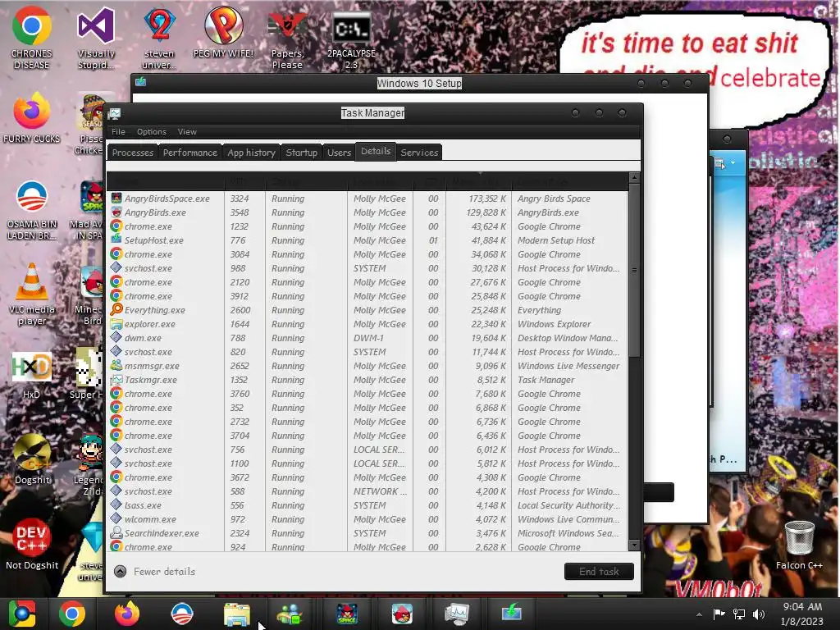Open the File menu in Task Manager

click(x=118, y=132)
